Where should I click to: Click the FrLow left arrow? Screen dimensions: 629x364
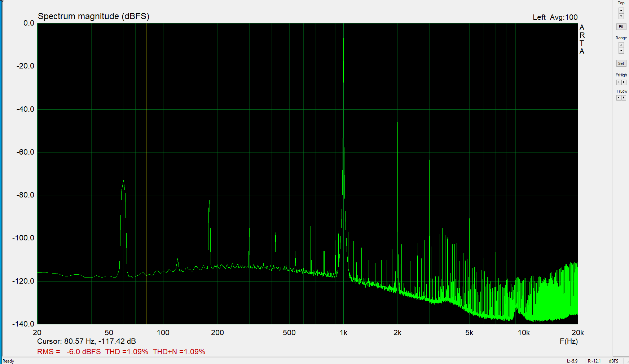[x=619, y=98]
